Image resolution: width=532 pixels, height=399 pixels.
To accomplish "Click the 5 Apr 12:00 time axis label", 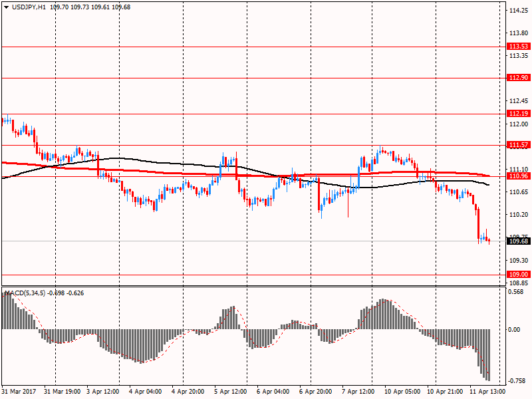I will [230, 391].
